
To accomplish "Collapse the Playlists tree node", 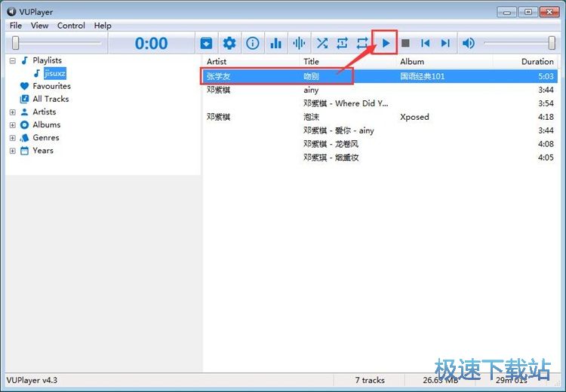I will click(x=13, y=60).
